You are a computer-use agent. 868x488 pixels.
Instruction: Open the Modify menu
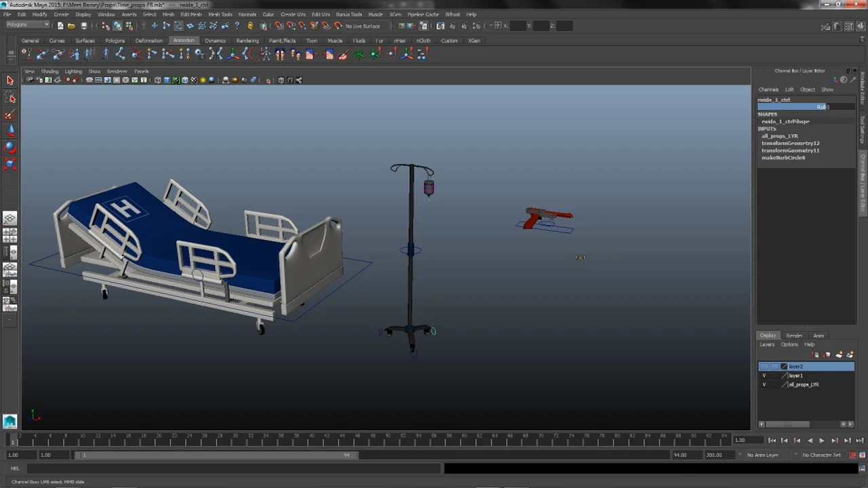pos(39,14)
